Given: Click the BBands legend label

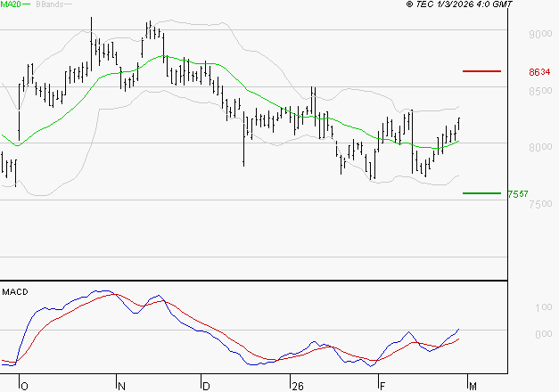Looking at the screenshot, I should coord(50,5).
